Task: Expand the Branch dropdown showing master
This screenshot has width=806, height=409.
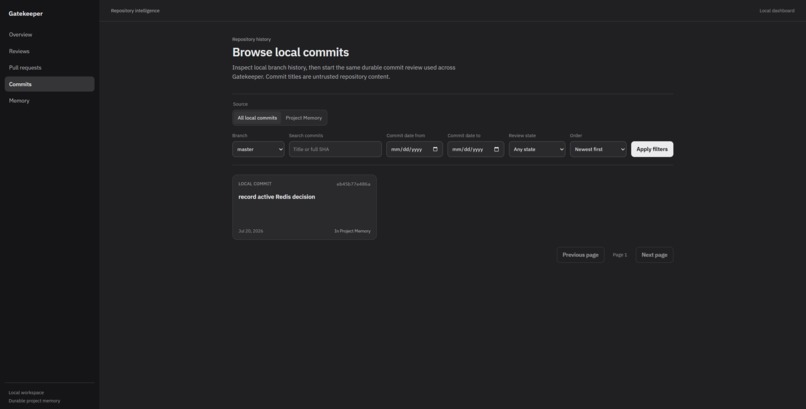Action: (x=258, y=149)
